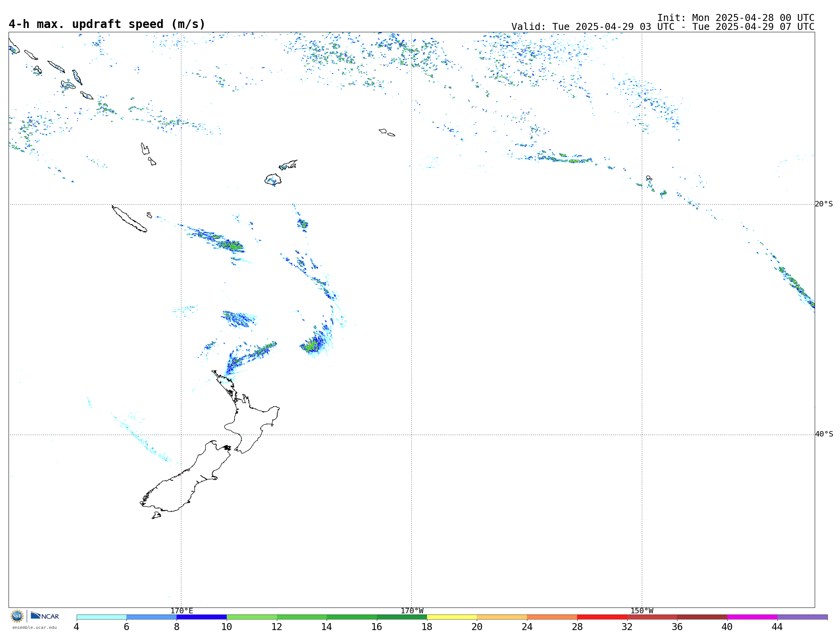The height and width of the screenshot is (632, 840).
Task: Click the 150°W longitude label
Action: 642,611
